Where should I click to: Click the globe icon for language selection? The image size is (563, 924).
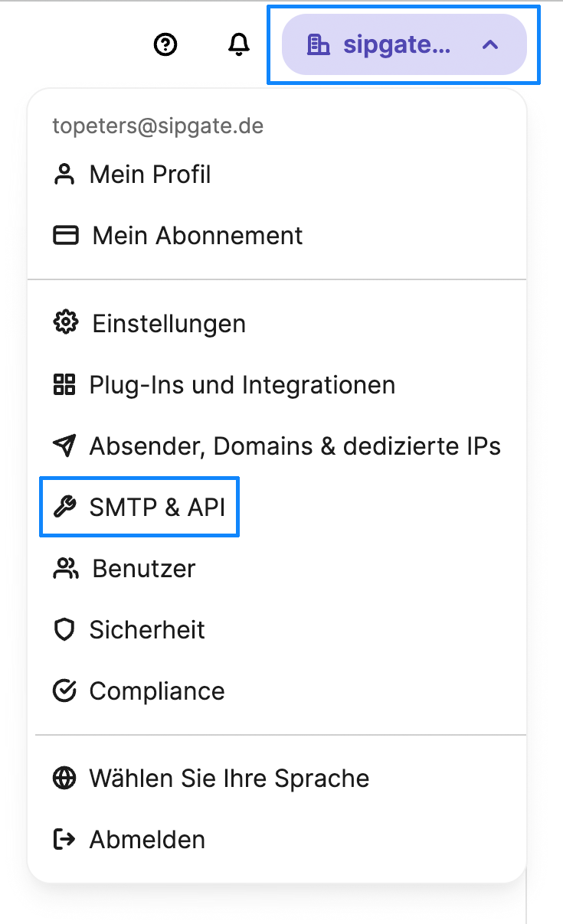67,778
